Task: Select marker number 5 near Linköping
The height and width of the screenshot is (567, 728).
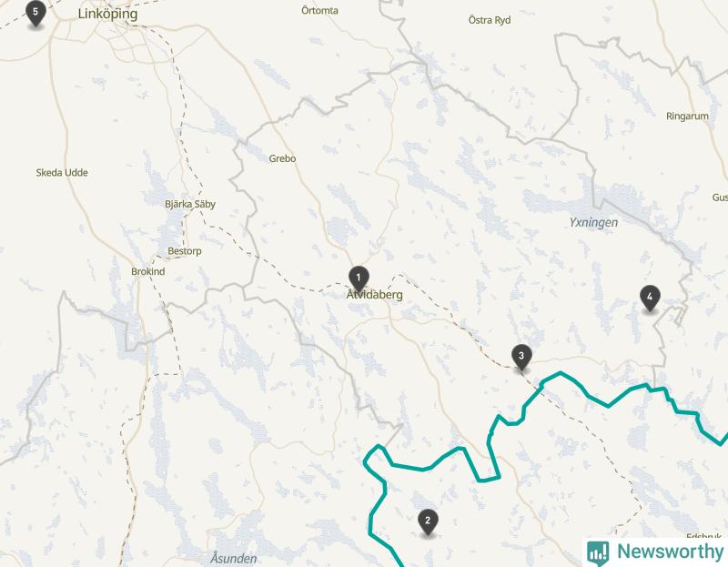Action: coord(35,13)
